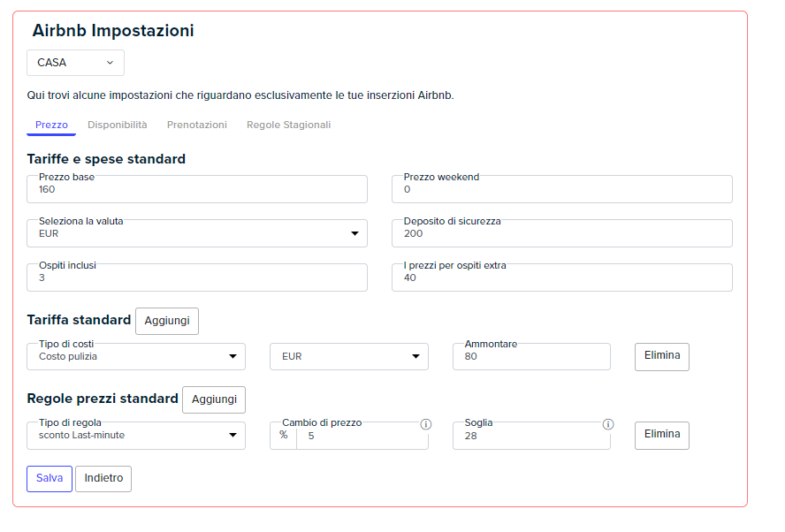Delete the sconto Last-minute rule row

pos(662,436)
